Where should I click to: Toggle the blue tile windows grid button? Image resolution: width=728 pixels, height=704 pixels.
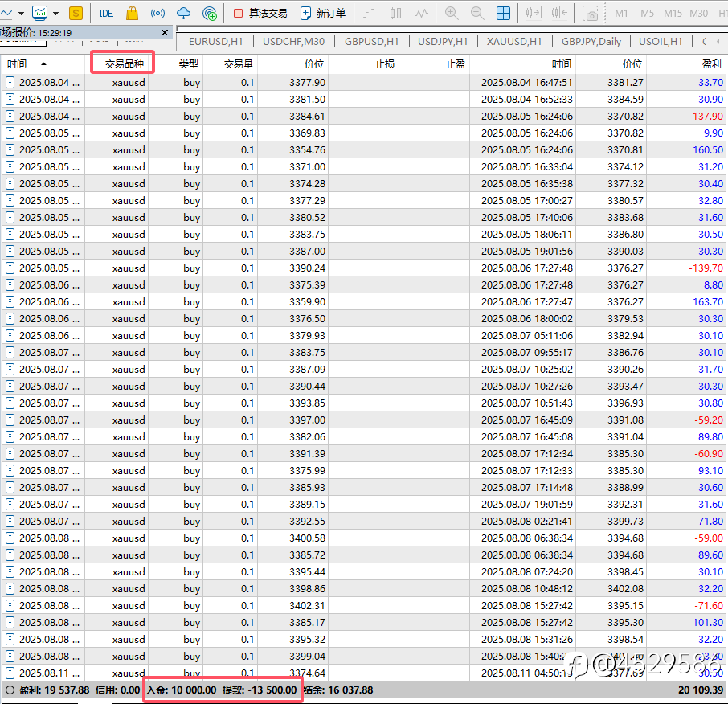503,13
